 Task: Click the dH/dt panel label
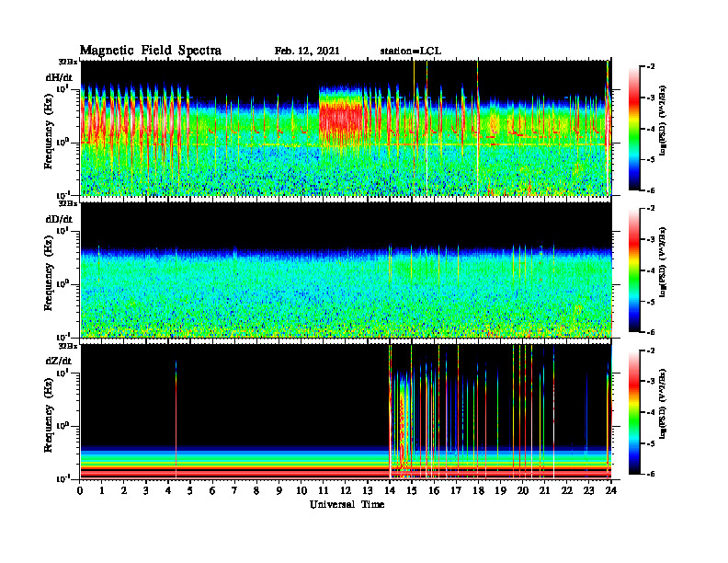[59, 77]
